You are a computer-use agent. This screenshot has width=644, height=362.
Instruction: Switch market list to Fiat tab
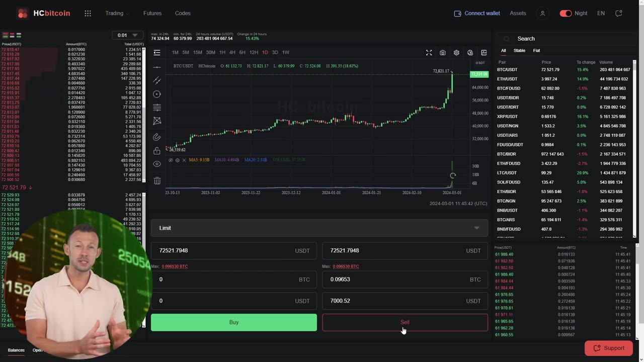536,51
